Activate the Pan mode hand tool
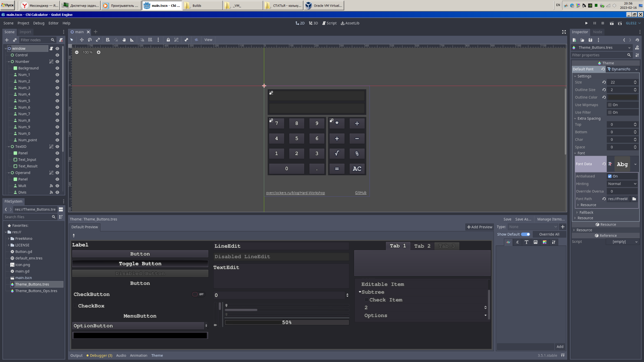644x362 pixels. [124, 40]
